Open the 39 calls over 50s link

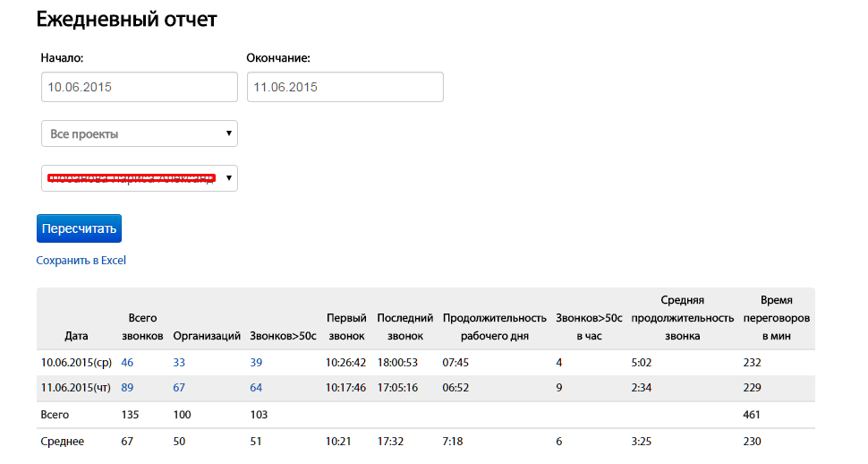257,363
